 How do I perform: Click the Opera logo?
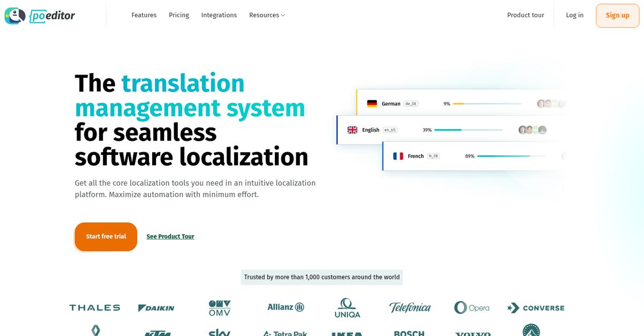click(x=471, y=308)
